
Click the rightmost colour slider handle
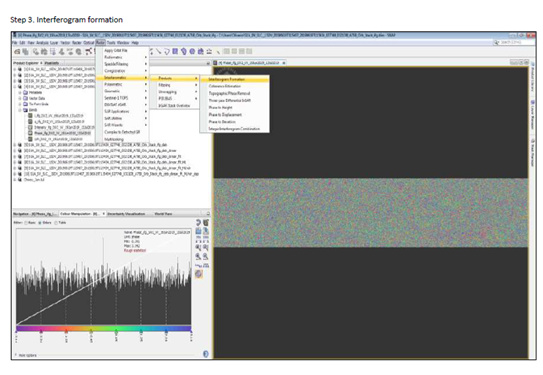191,332
